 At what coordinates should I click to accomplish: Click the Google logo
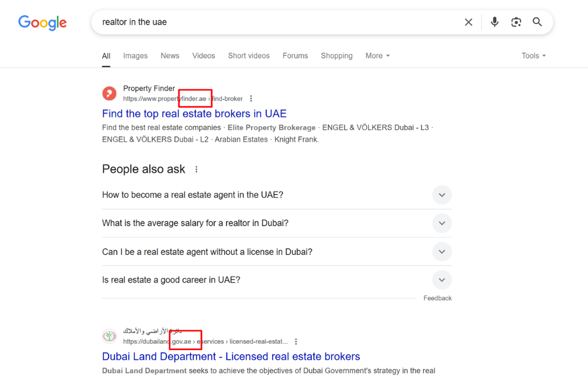[42, 22]
